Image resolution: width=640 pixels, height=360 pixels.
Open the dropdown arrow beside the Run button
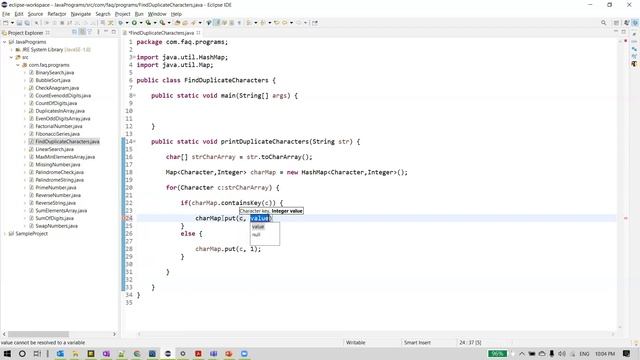tap(141, 23)
